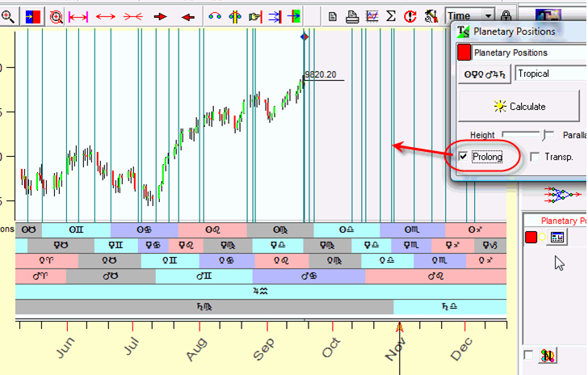Image resolution: width=588 pixels, height=375 pixels.
Task: Click the red-blue diamond marker above chart
Action: (304, 37)
